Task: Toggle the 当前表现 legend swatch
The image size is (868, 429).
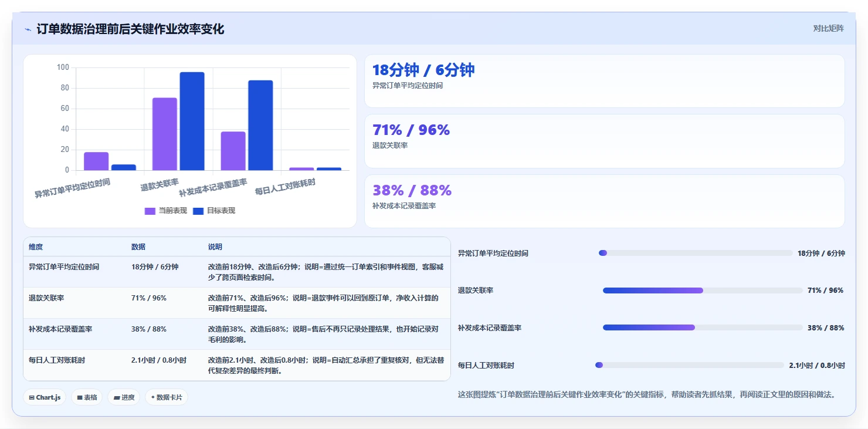Action: 150,211
